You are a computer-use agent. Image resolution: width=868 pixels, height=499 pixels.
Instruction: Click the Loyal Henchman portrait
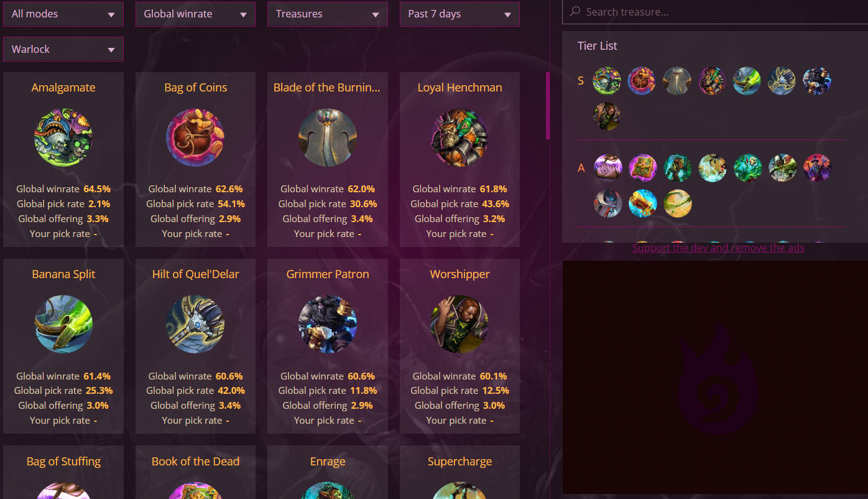[x=459, y=138]
